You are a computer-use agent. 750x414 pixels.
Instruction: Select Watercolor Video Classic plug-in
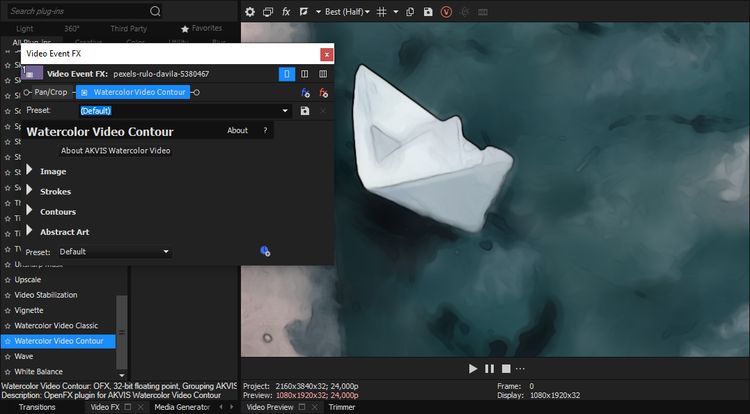56,326
